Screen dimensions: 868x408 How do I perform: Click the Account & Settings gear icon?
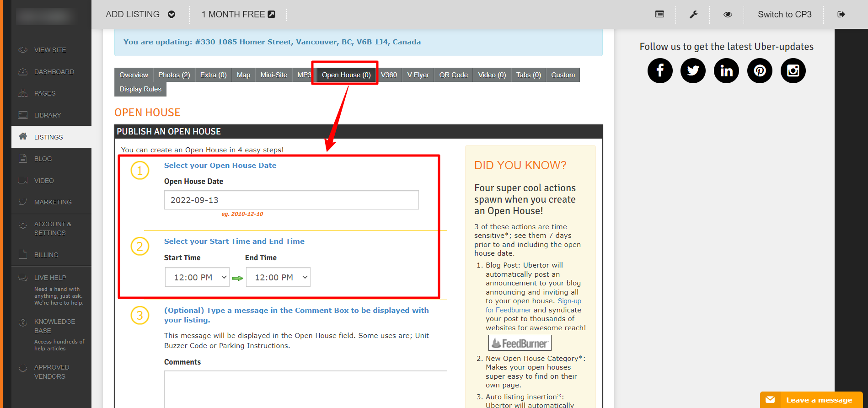(23, 225)
